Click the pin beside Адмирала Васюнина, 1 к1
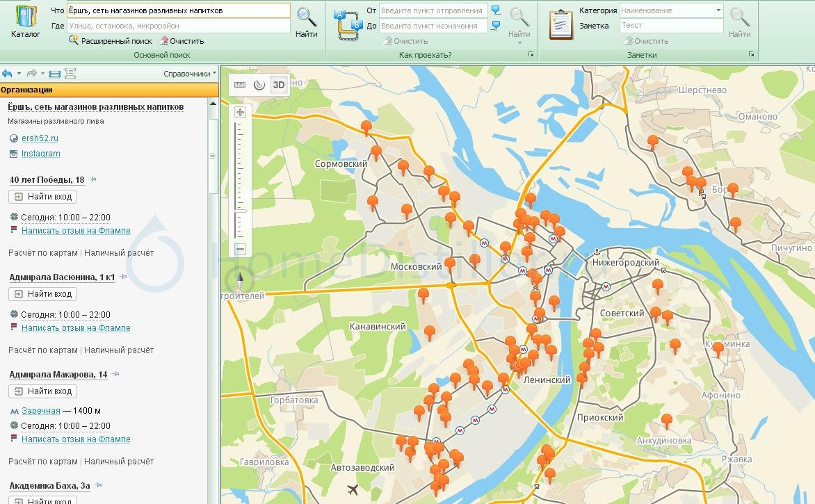This screenshot has width=815, height=504. coord(124,277)
